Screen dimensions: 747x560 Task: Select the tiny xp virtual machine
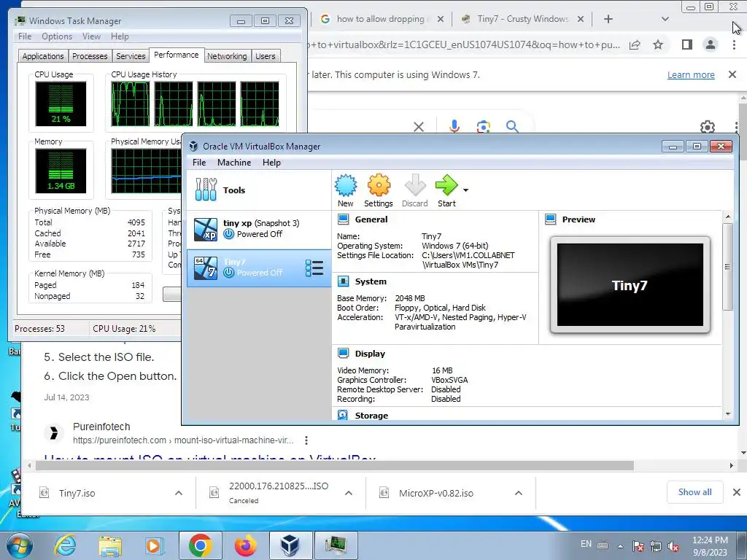[259, 229]
